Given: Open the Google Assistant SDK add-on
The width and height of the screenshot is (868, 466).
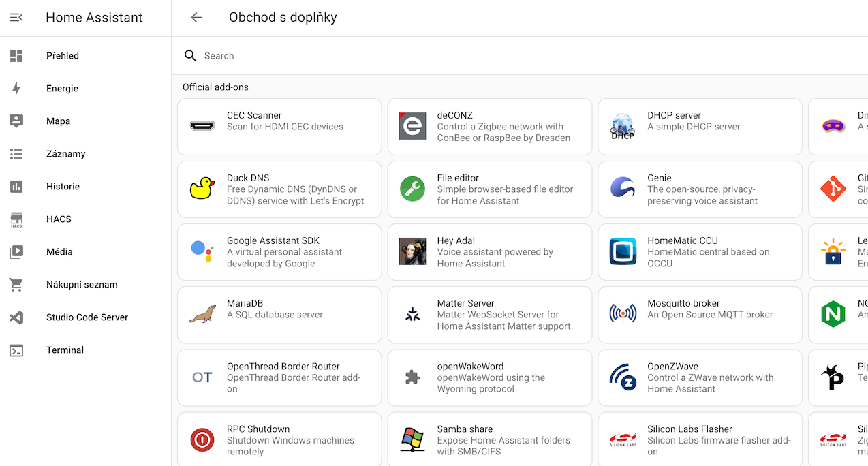Looking at the screenshot, I should [x=279, y=252].
